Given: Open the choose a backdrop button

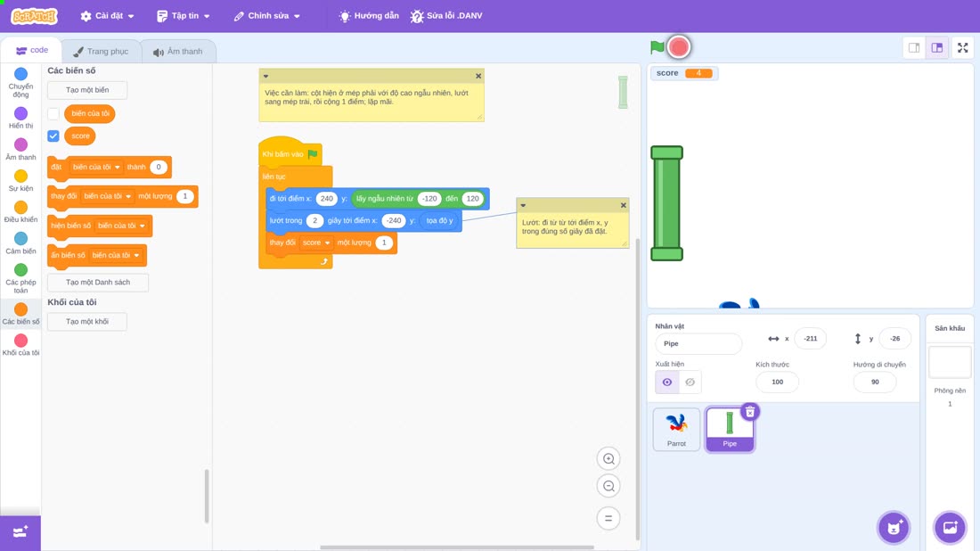Looking at the screenshot, I should click(950, 527).
